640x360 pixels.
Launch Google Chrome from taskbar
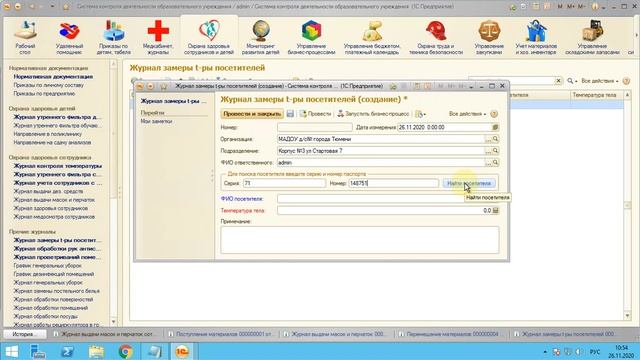point(125,351)
